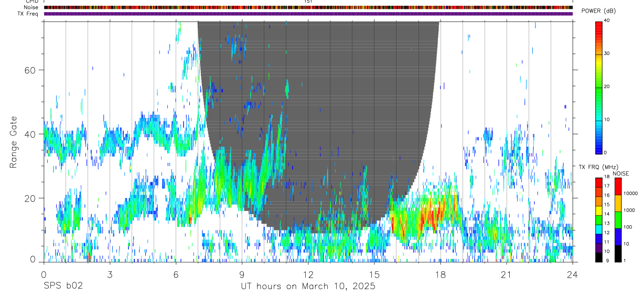Click the "14" label on the TX FRQ scale

point(607,214)
